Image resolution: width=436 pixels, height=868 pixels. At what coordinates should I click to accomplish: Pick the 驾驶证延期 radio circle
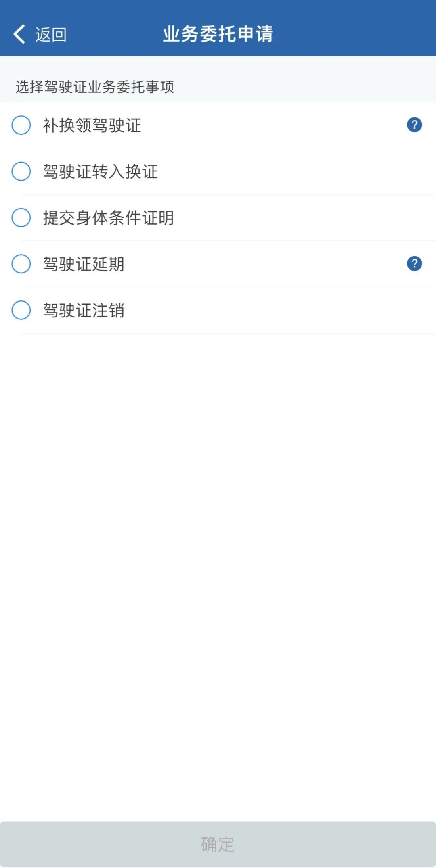(x=21, y=264)
